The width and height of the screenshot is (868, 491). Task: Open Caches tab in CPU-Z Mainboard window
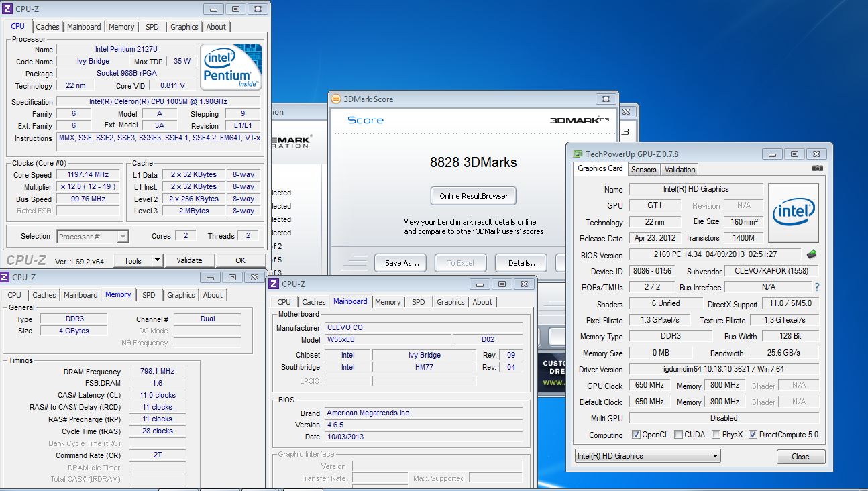coord(314,302)
